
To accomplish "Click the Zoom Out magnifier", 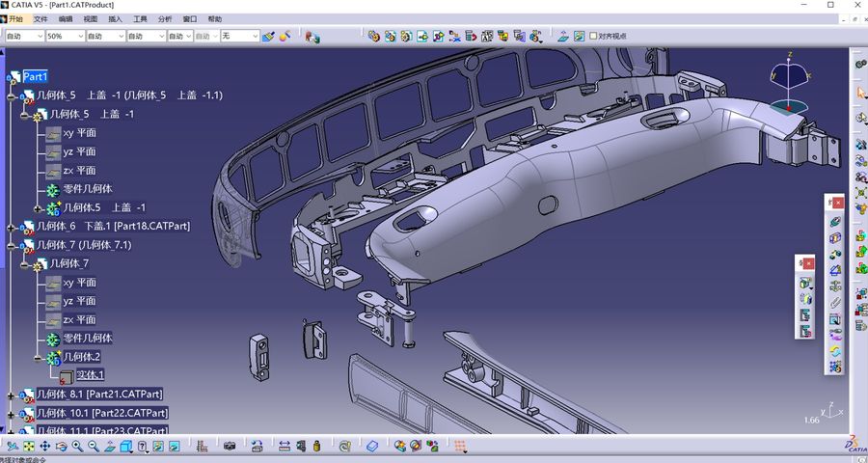I will [94, 446].
